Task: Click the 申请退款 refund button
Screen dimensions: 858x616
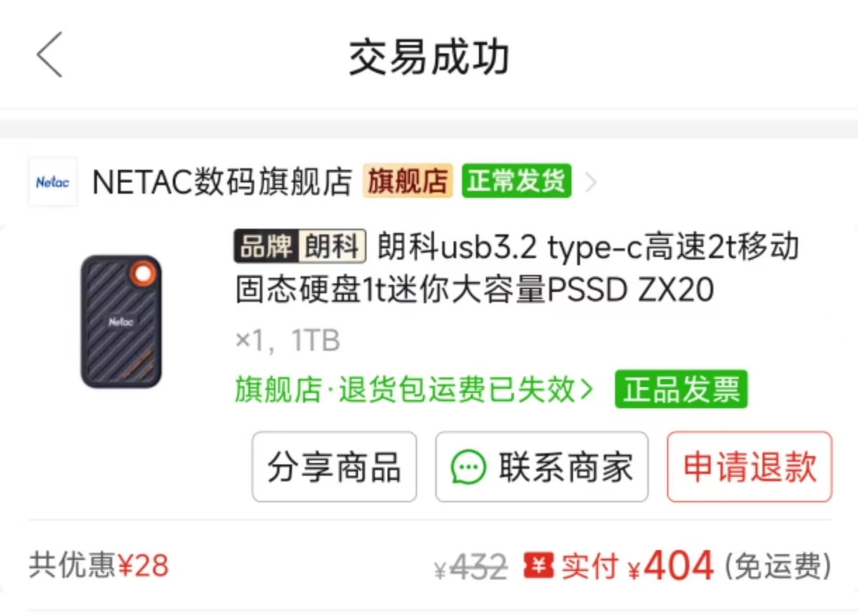Action: click(x=749, y=467)
